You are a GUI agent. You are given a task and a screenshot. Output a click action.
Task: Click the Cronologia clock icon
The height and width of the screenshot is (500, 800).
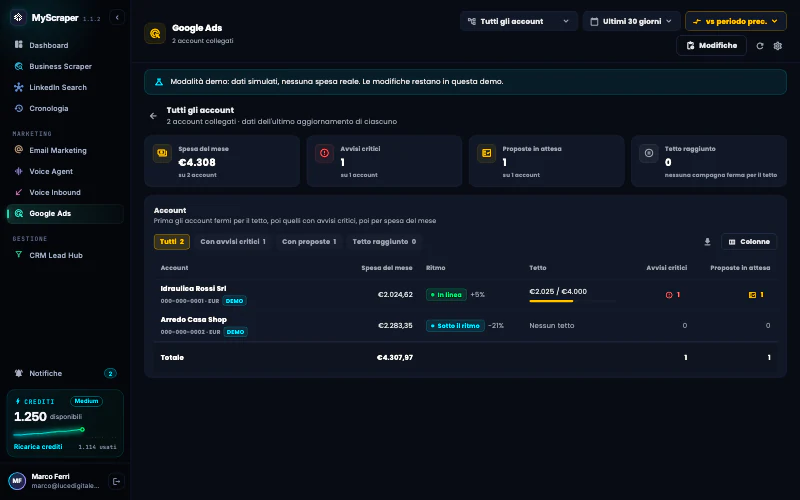[x=19, y=108]
